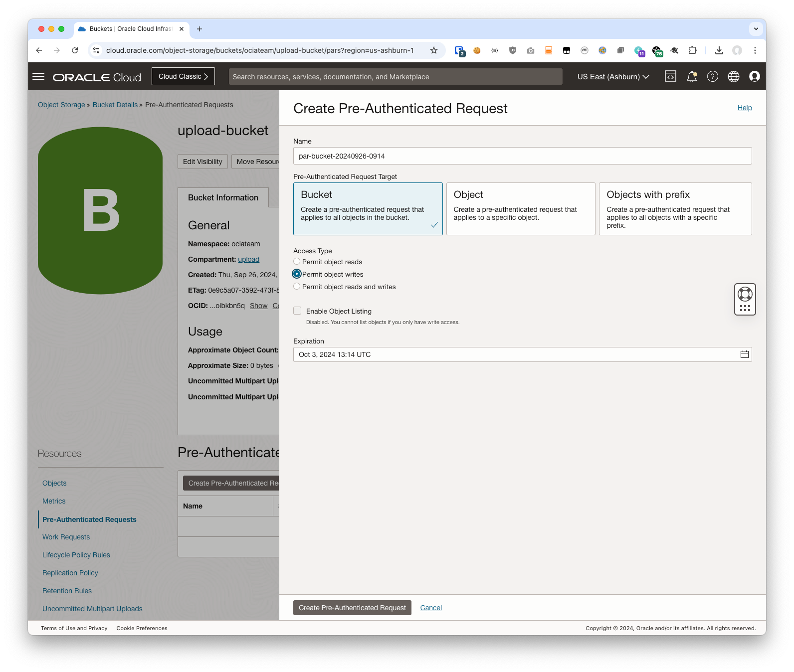The height and width of the screenshot is (672, 794).
Task: Open the Oracle Cloud navigation hamburger menu
Action: (x=38, y=77)
